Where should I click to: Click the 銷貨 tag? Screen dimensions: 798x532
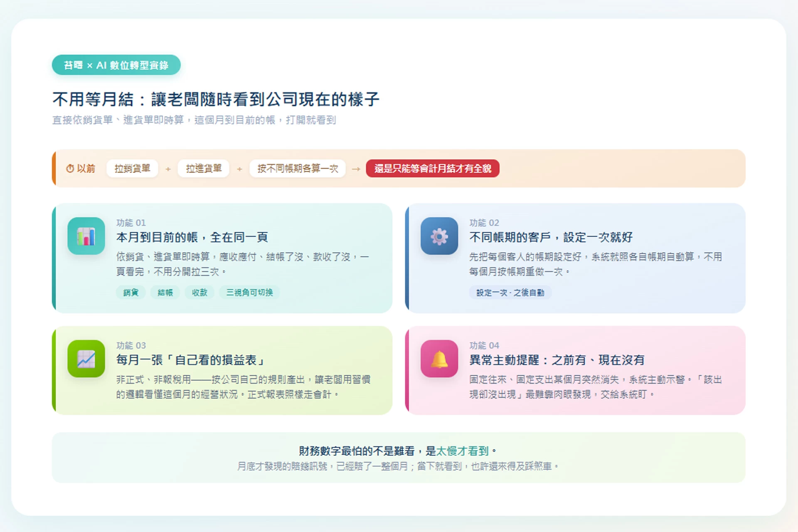[x=131, y=293]
